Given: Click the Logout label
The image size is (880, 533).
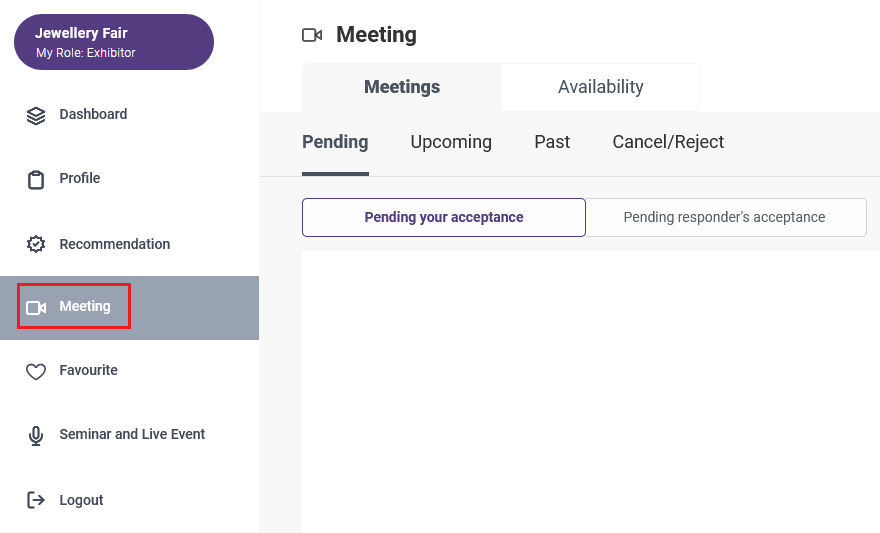Looking at the screenshot, I should [81, 500].
